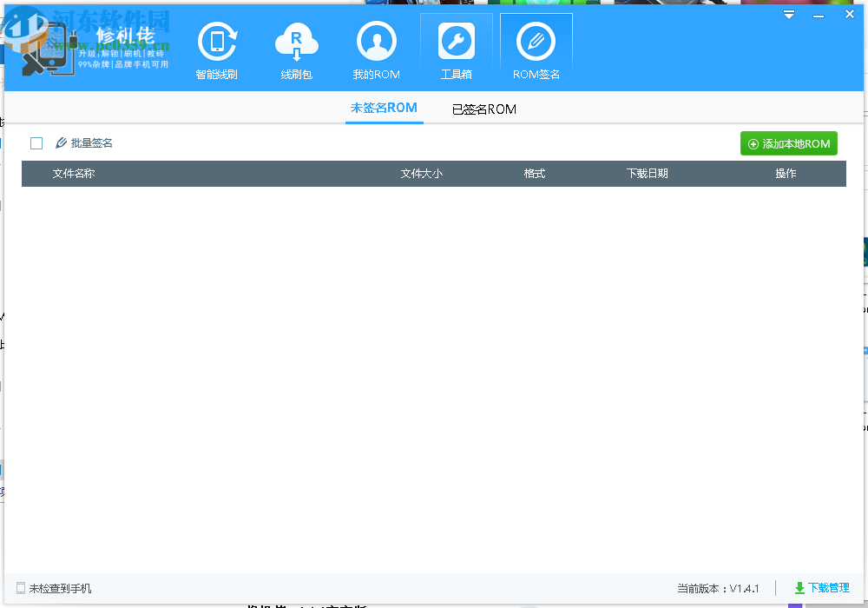868x608 pixels.
Task: Click the 操作 column header
Action: (786, 174)
